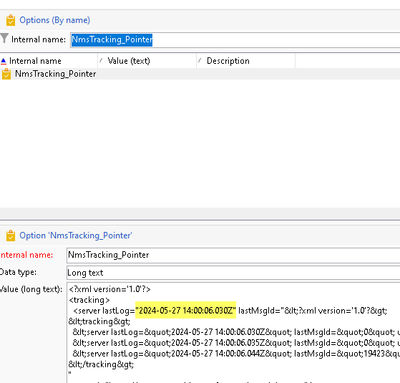This screenshot has width=400, height=383.
Task: Click the Option 'NmsTracking_Pointer' section title
Action: pos(76,236)
